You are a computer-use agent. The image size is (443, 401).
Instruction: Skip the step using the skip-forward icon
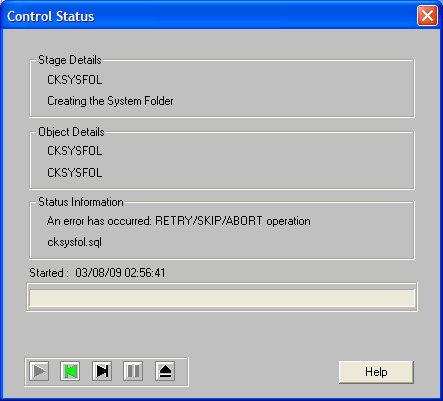pyautogui.click(x=102, y=371)
